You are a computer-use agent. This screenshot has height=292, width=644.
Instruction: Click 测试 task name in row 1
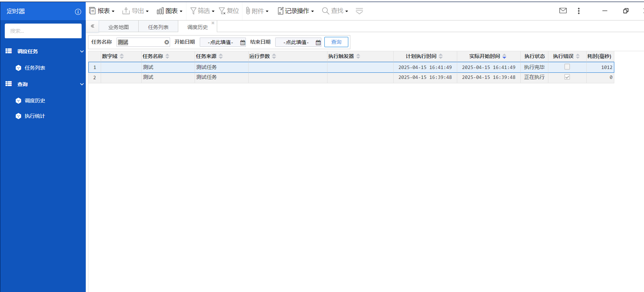coord(148,67)
